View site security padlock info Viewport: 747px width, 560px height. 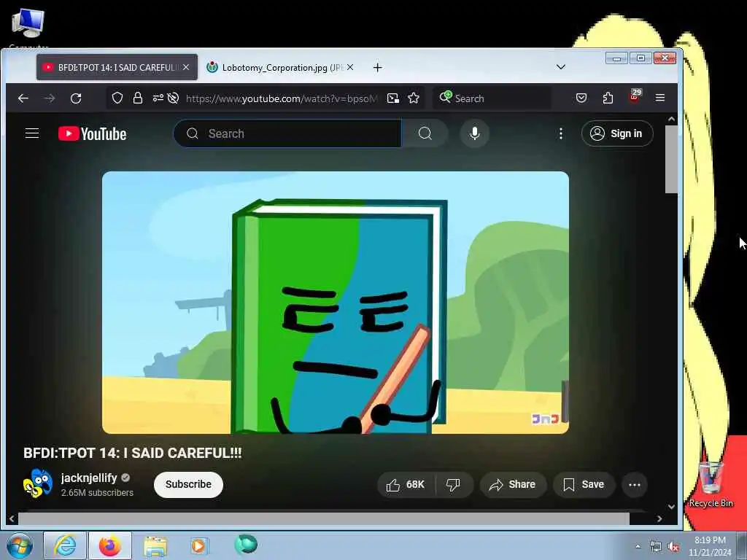138,98
